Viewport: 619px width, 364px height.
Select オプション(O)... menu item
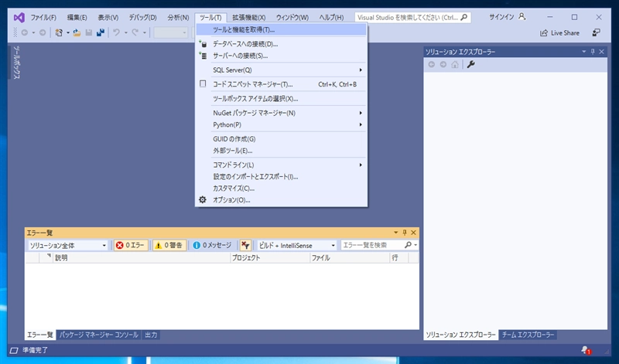pos(282,200)
